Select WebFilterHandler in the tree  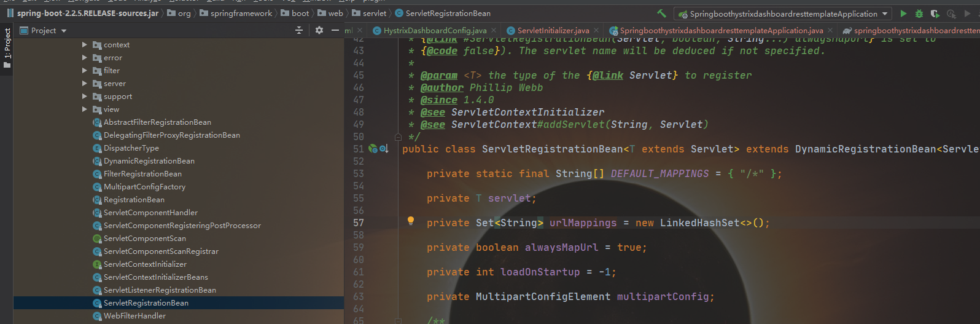pos(134,316)
